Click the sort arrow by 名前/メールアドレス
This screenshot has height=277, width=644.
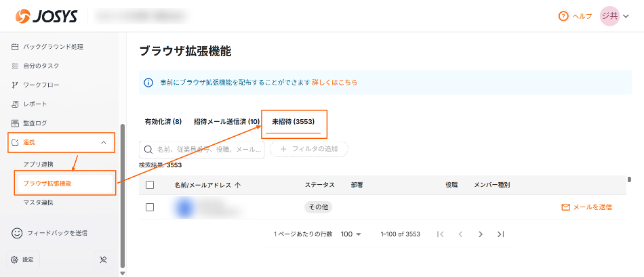(238, 185)
